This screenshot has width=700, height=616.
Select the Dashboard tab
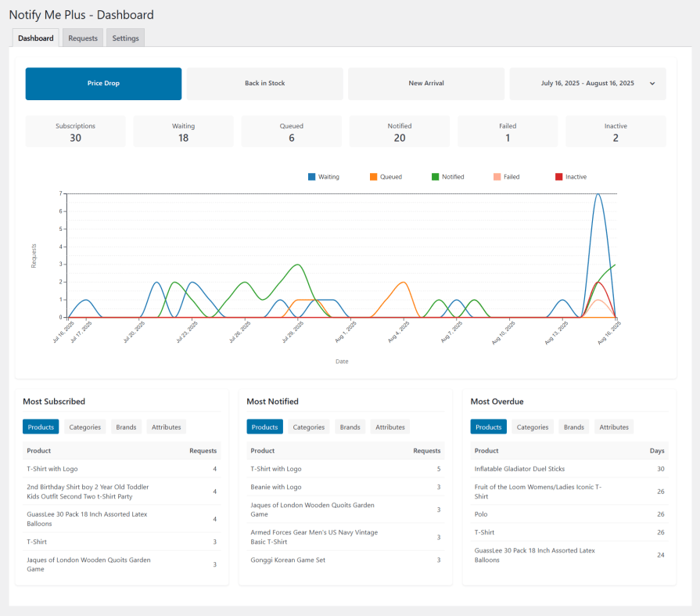[36, 38]
